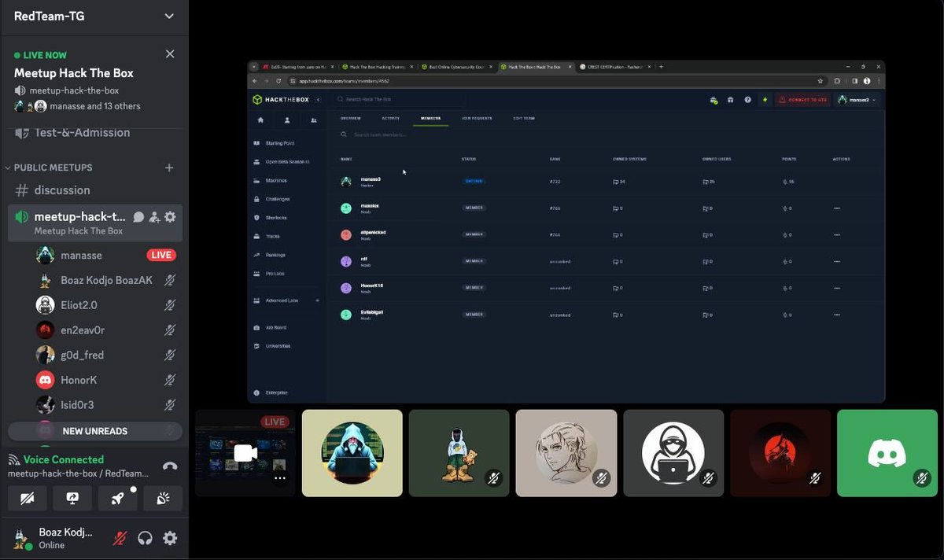Open three-dot options on LIVE stream tile
The height and width of the screenshot is (560, 944).
279,478
